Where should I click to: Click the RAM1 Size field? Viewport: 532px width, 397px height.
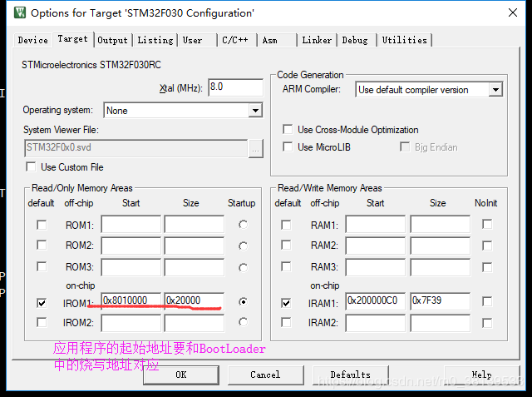click(440, 224)
